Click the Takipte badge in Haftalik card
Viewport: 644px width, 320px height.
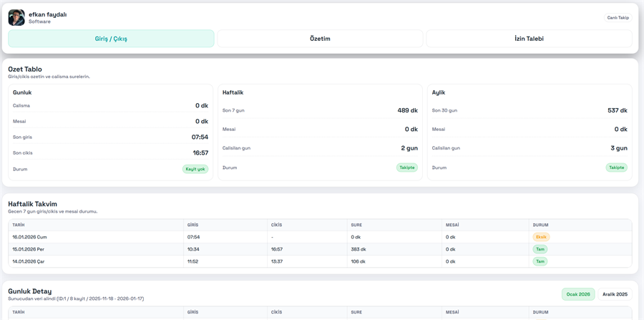pos(407,168)
